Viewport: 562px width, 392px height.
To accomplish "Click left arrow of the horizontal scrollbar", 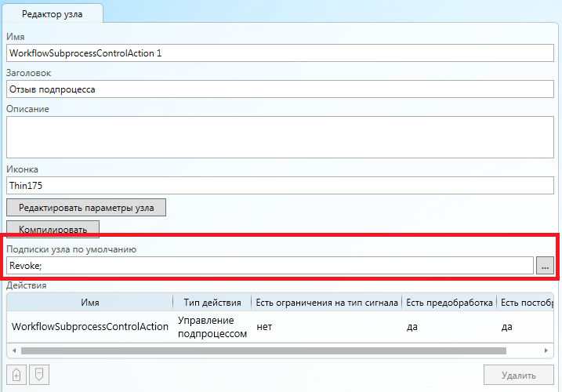I will point(13,351).
